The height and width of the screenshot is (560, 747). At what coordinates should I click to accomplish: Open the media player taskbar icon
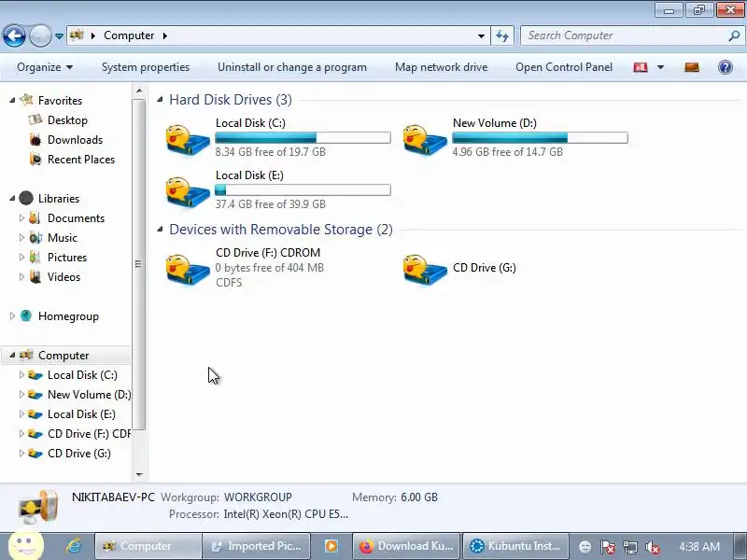click(x=331, y=546)
